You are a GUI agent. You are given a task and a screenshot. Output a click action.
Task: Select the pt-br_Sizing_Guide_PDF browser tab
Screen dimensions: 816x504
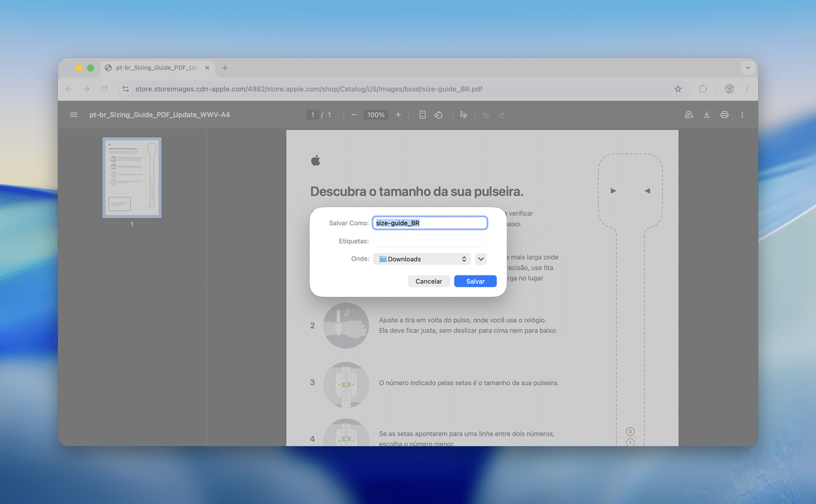click(x=155, y=68)
